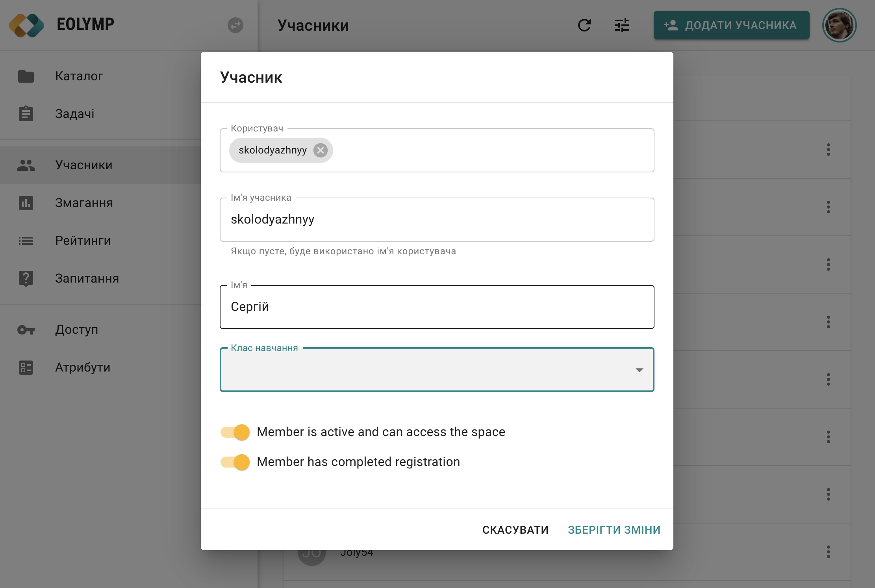Open Рейтинги in the sidebar

click(83, 241)
